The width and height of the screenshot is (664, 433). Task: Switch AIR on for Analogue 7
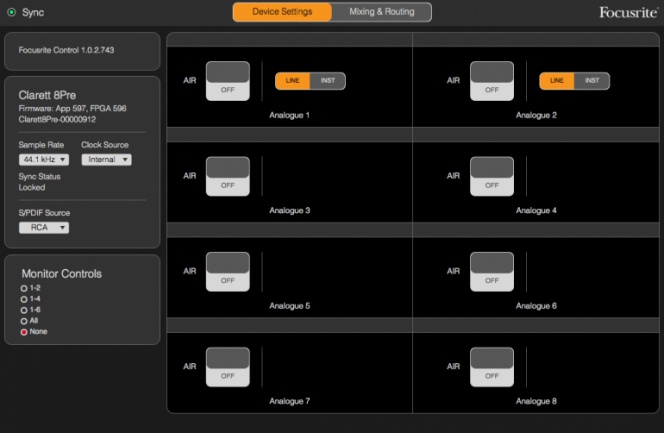[228, 367]
